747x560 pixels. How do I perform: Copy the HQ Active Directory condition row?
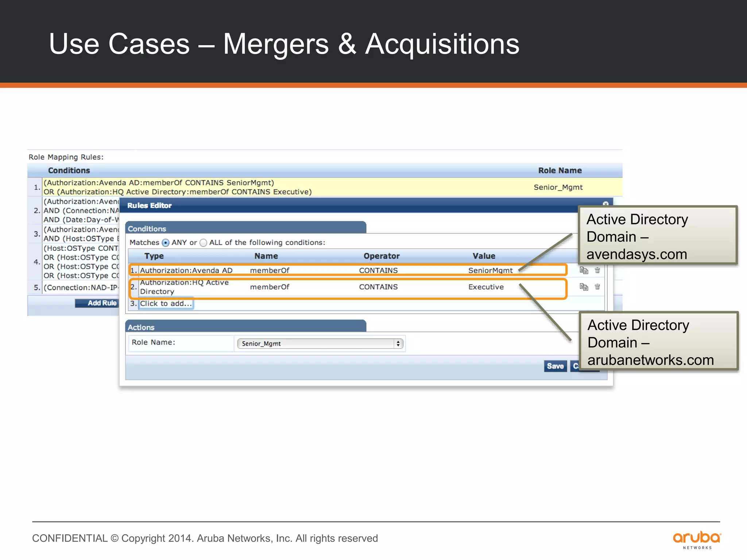584,287
